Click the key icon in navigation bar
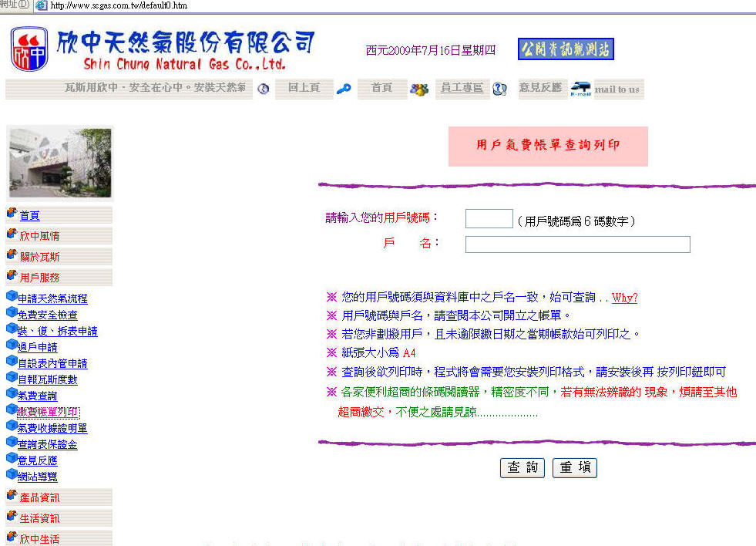Viewport: 756px width, 546px height. [x=344, y=89]
